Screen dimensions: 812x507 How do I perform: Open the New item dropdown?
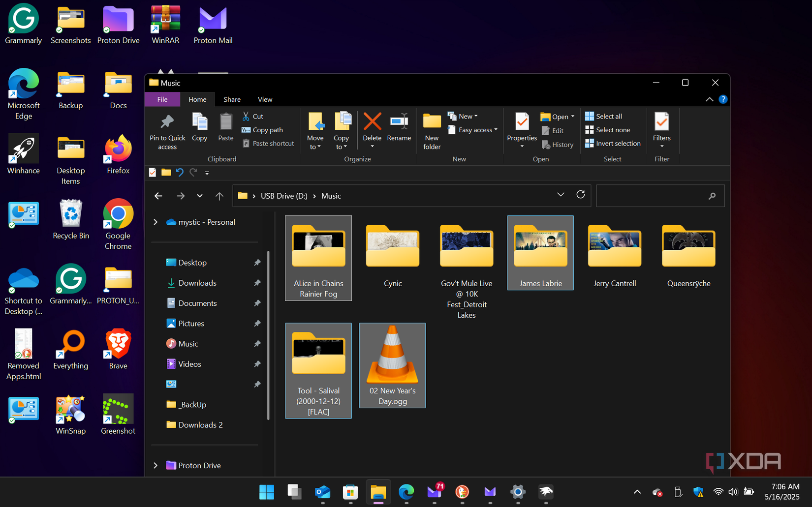pyautogui.click(x=463, y=117)
